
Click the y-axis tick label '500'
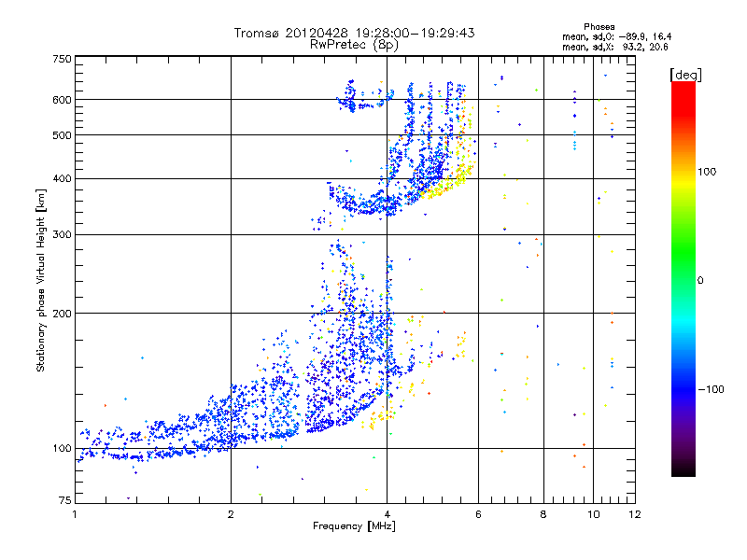click(63, 135)
